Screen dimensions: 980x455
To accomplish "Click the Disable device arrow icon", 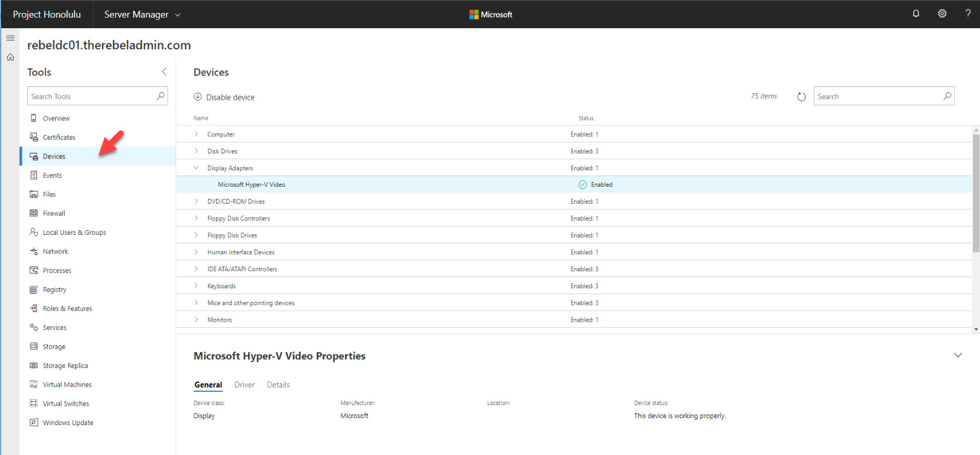I will (198, 97).
